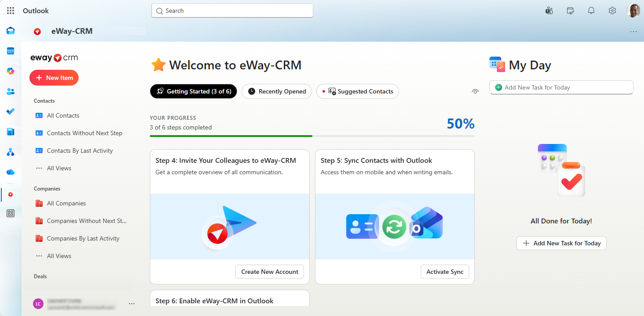The height and width of the screenshot is (316, 644).
Task: Open the My Day notes icon in top bar
Action: pos(570,11)
